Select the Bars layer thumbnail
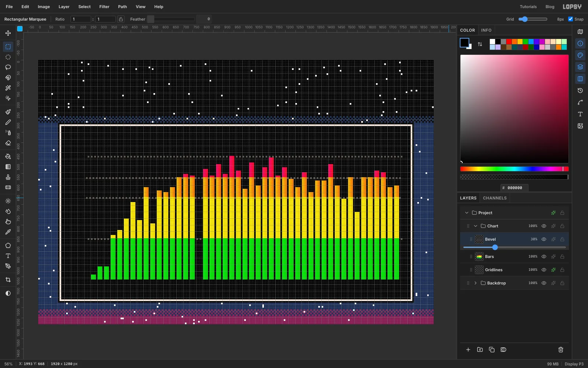Image resolution: width=588 pixels, height=368 pixels. (479, 256)
